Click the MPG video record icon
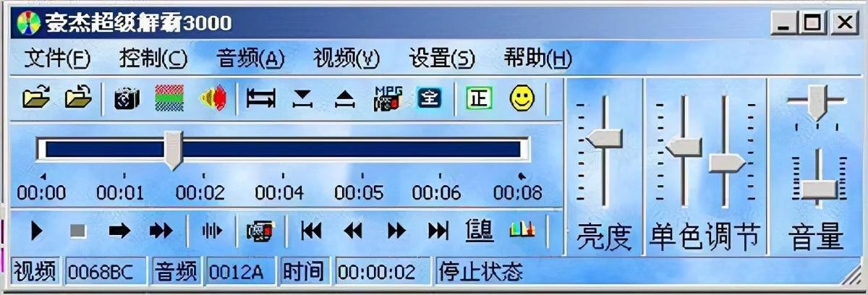This screenshot has height=295, width=868. (x=387, y=98)
